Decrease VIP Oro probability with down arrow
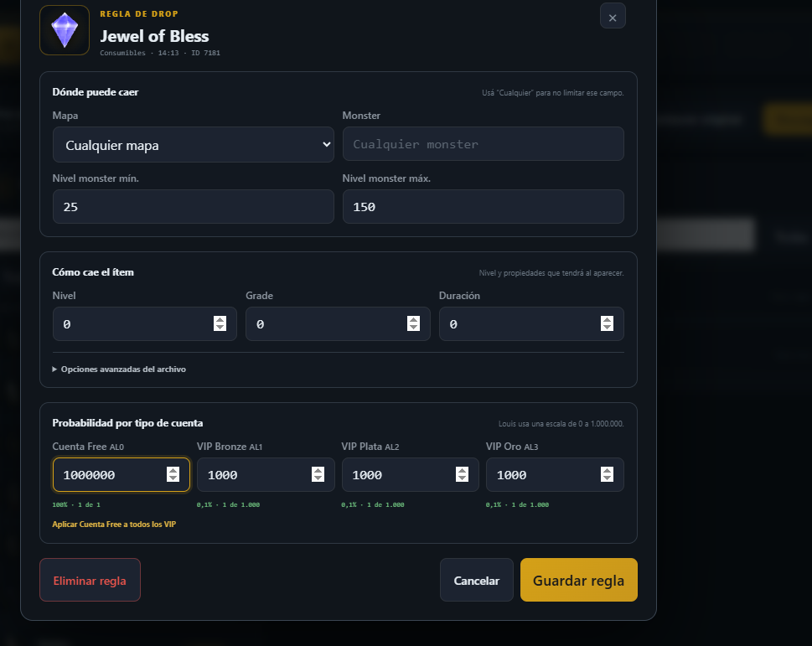This screenshot has height=646, width=812. (x=607, y=478)
